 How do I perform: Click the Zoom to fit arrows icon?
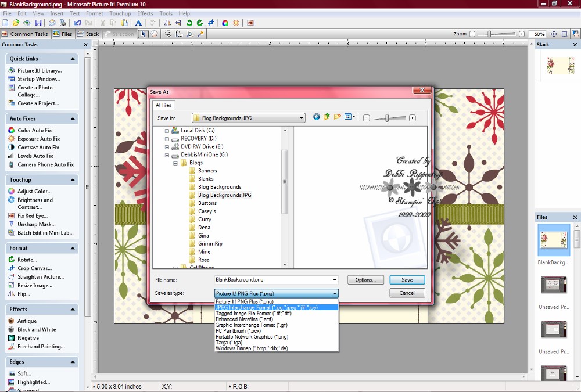click(554, 34)
